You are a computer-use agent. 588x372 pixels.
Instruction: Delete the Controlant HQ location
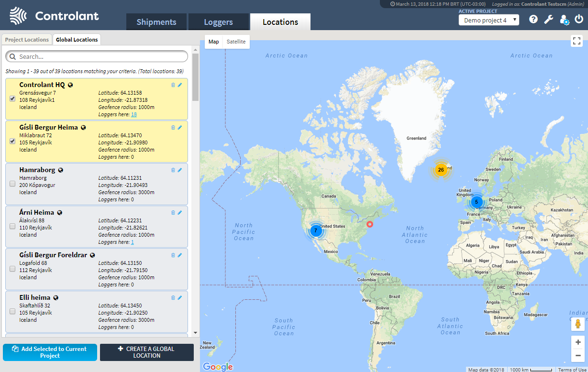173,85
